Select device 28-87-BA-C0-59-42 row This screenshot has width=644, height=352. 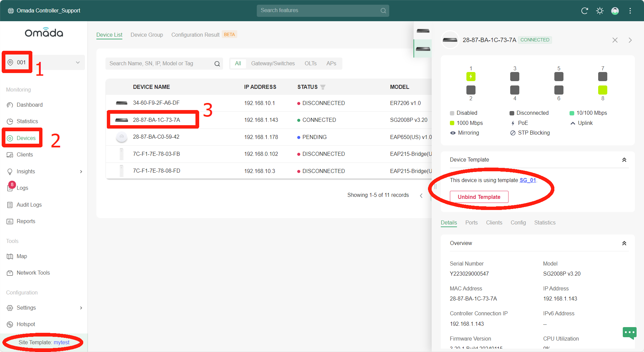pyautogui.click(x=269, y=137)
